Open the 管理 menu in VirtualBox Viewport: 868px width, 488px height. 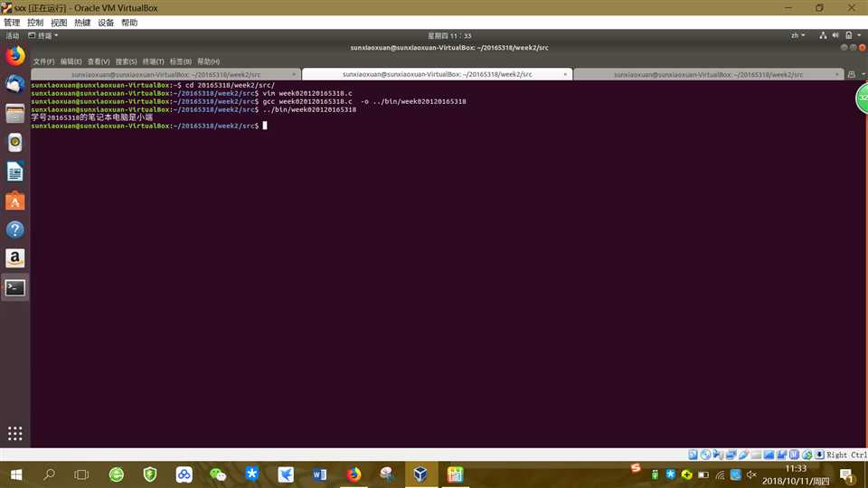tap(12, 23)
